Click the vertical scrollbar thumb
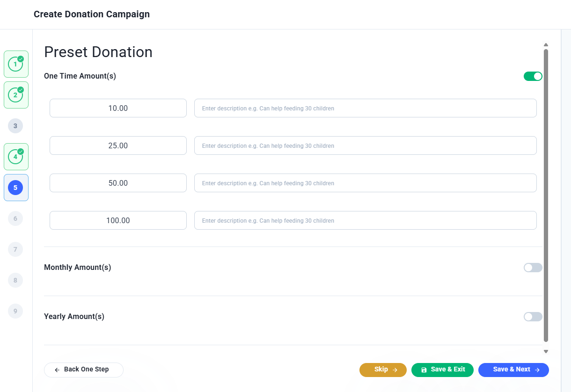This screenshot has height=392, width=571. 546,195
